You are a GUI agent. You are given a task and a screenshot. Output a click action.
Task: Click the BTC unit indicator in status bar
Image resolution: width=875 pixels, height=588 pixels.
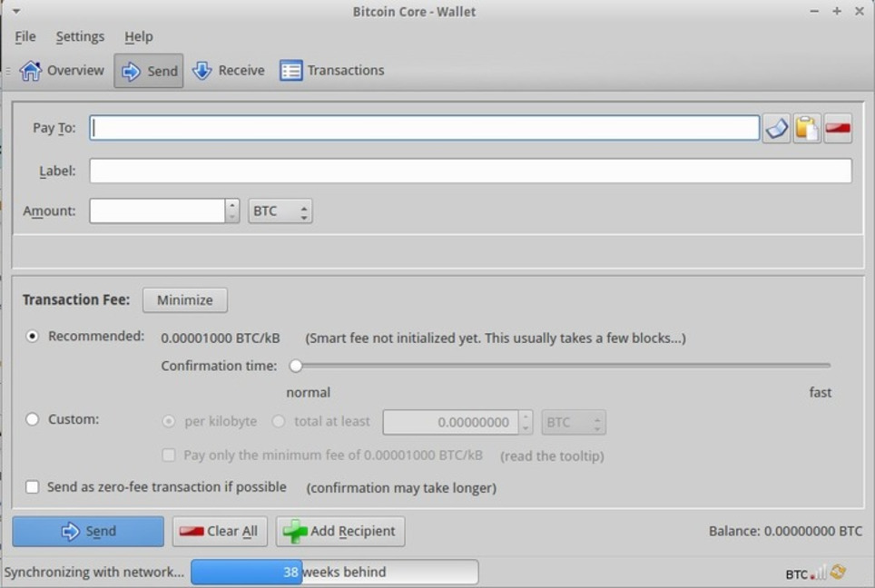(x=796, y=574)
